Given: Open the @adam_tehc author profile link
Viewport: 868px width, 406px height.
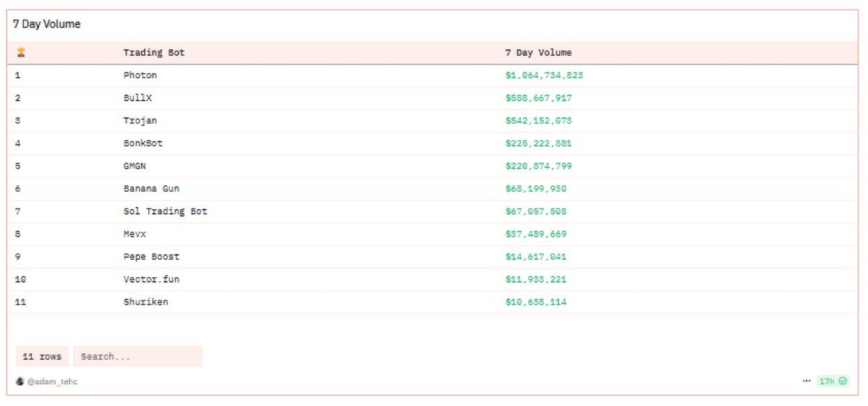Looking at the screenshot, I should [52, 381].
